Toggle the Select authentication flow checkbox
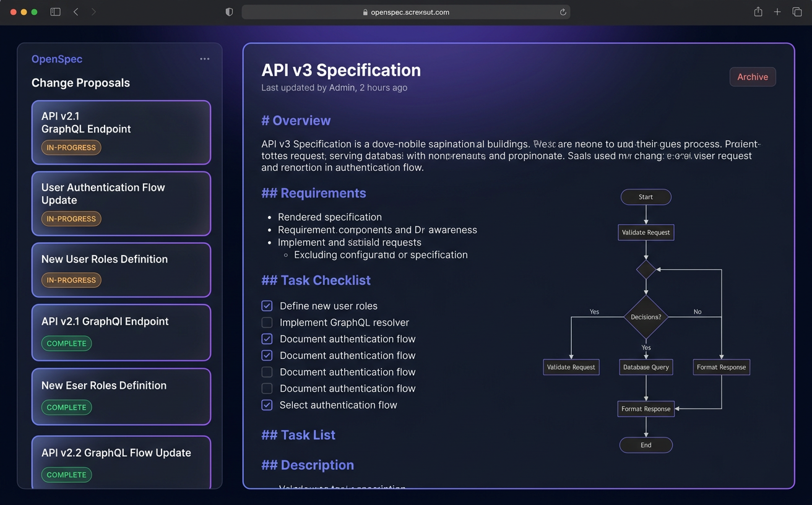Viewport: 812px width, 505px height. tap(267, 405)
